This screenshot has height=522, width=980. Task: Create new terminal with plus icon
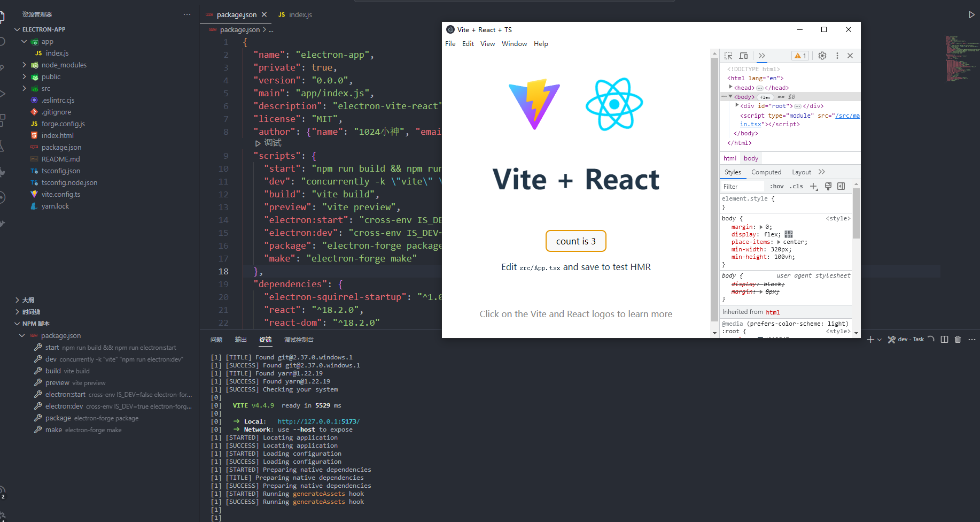870,339
